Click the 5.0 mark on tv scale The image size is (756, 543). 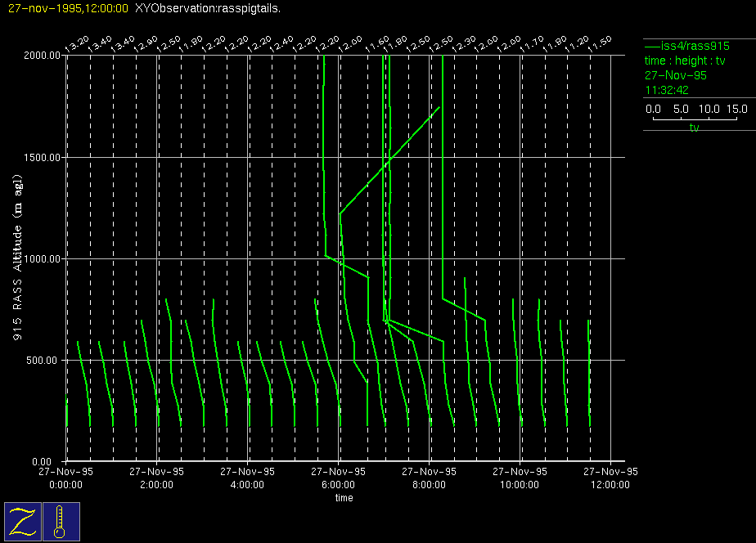coord(682,109)
